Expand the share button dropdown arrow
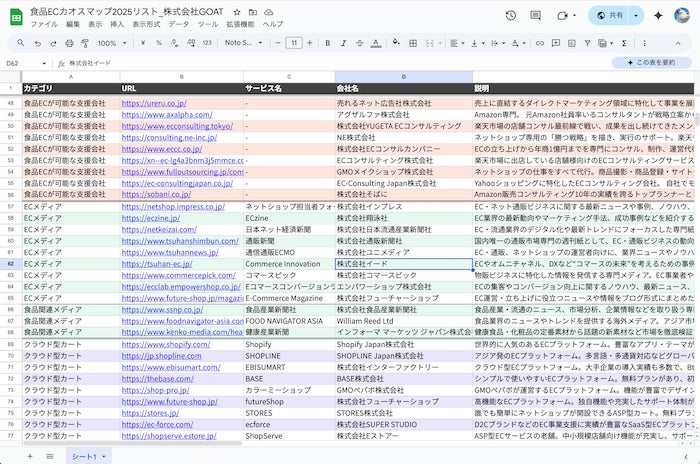The image size is (700, 464). [636, 16]
